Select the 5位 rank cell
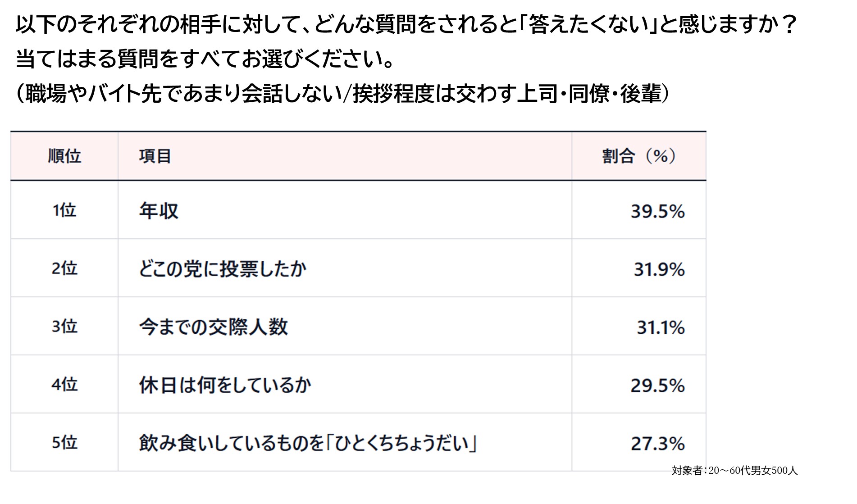The height and width of the screenshot is (504, 857). coord(64,443)
